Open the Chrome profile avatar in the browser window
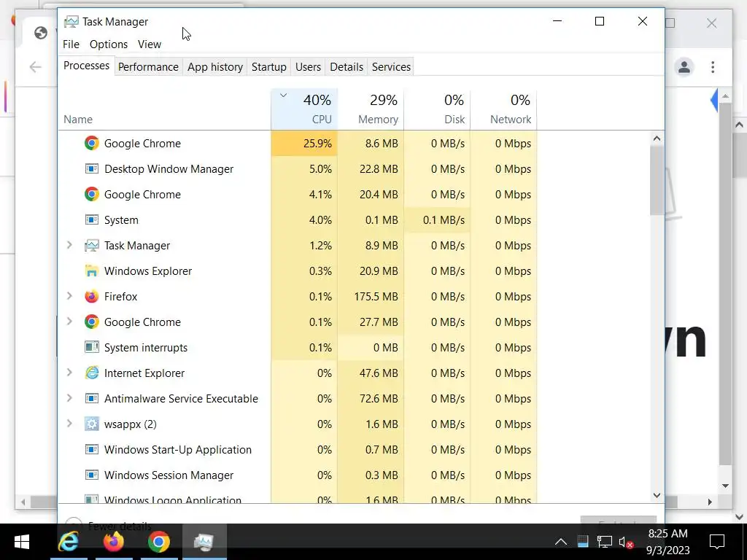This screenshot has height=560, width=747. (x=684, y=66)
